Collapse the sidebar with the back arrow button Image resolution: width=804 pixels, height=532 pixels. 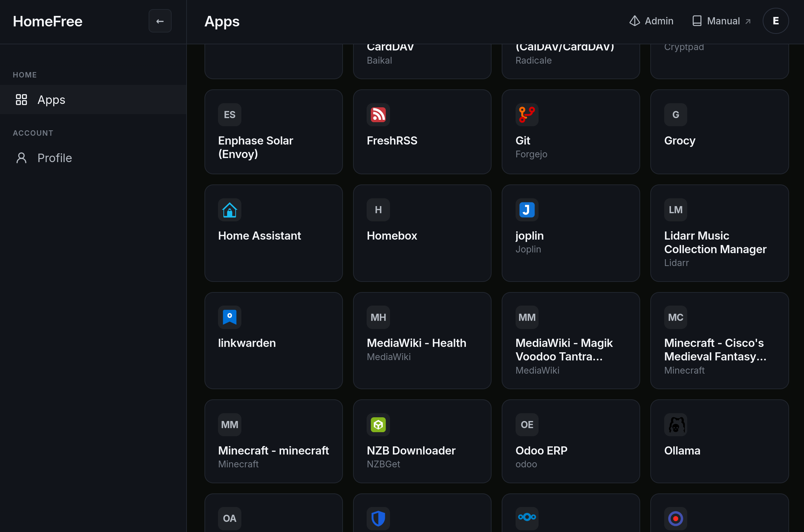point(160,21)
